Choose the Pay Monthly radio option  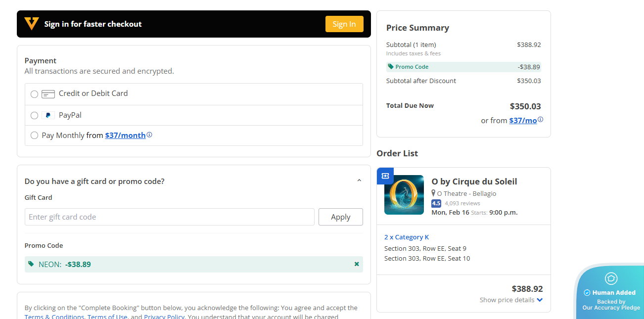[34, 136]
